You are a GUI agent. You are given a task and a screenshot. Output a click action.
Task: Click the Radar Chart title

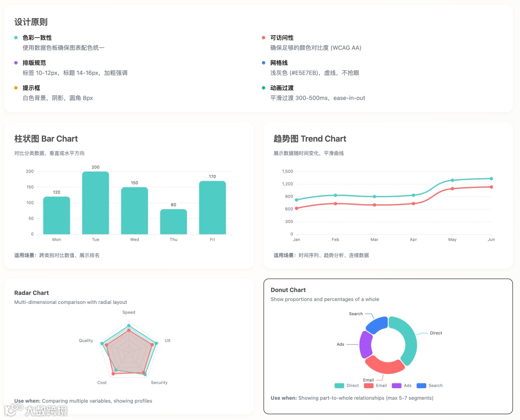pyautogui.click(x=31, y=293)
